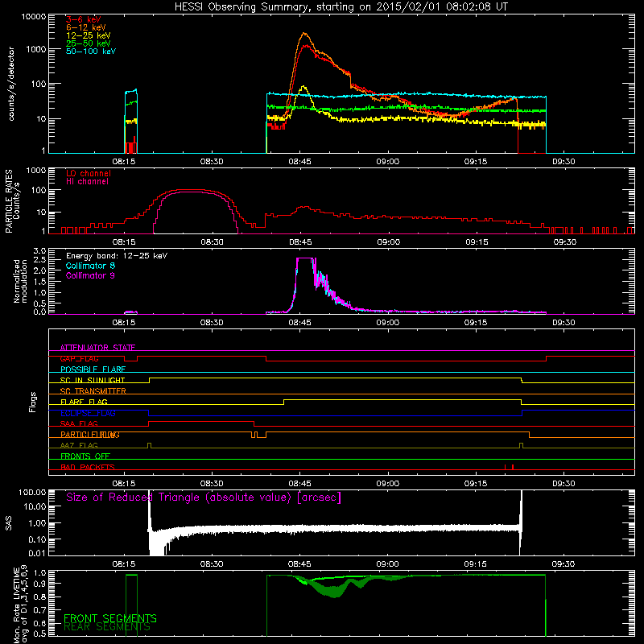Click the Energy band: 12-25 keV label
The width and height of the screenshot is (644, 644).
click(117, 256)
